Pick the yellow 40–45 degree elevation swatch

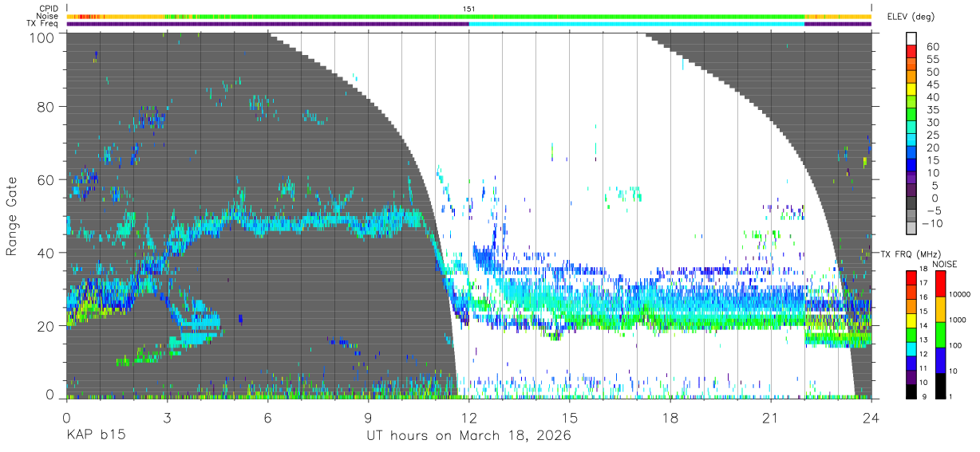[912, 89]
